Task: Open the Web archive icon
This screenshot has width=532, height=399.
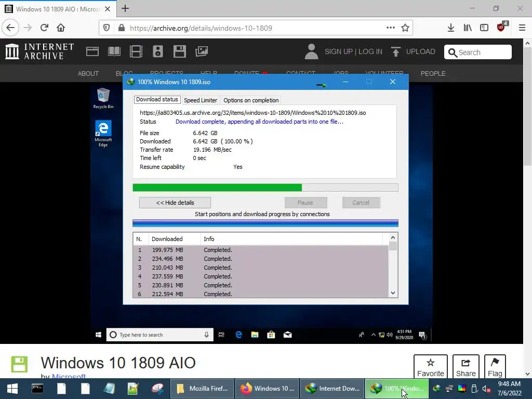Action: tap(92, 51)
